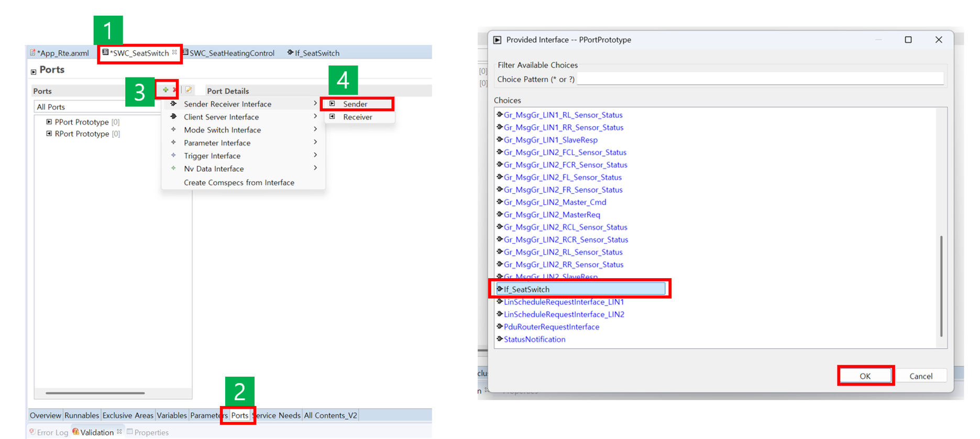
Task: Click the pencil edit icon in Ports toolbar
Action: [189, 90]
